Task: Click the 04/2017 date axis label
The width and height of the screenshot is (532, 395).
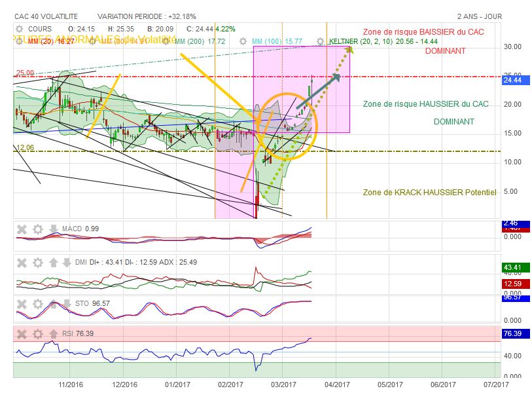Action: click(x=337, y=385)
